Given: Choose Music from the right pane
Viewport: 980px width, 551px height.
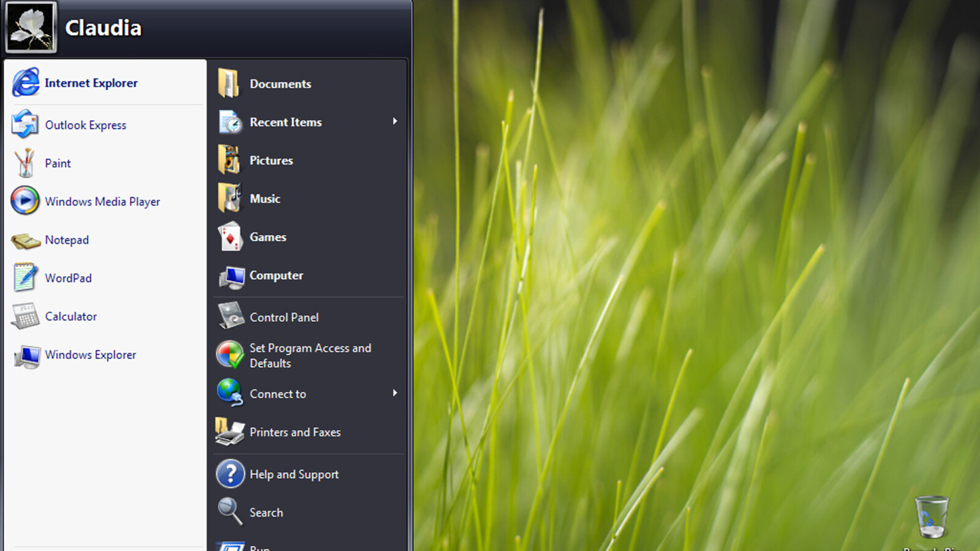Looking at the screenshot, I should tap(265, 199).
